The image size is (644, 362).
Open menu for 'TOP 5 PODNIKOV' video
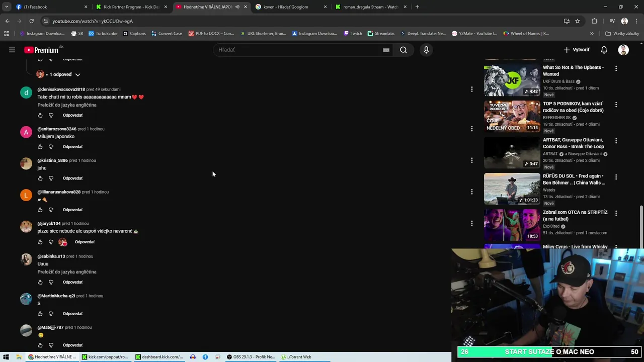pos(616,105)
